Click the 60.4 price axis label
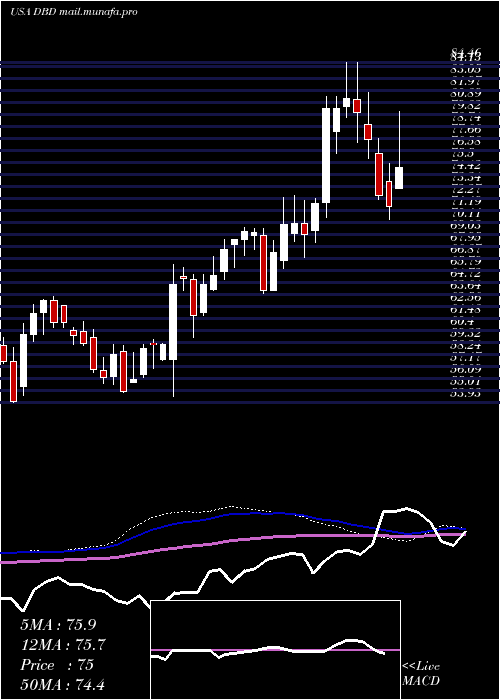 point(462,322)
